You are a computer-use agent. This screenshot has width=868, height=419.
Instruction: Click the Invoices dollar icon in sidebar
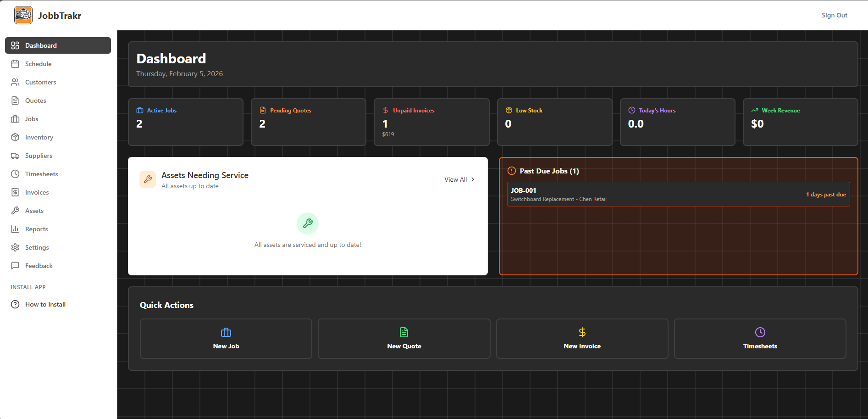click(15, 192)
